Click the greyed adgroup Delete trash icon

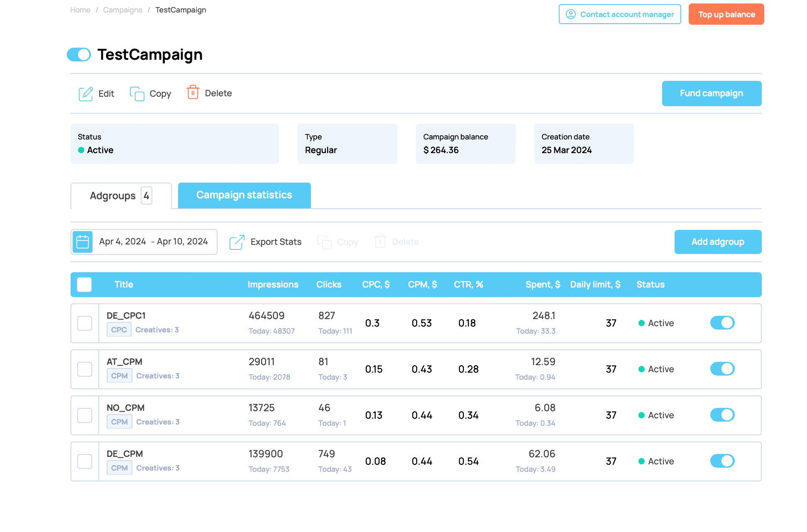pos(380,241)
